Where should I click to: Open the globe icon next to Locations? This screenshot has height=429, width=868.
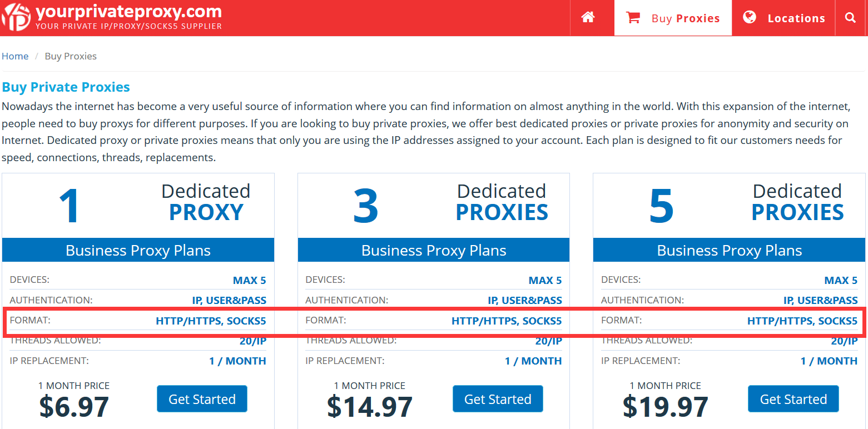pos(750,17)
